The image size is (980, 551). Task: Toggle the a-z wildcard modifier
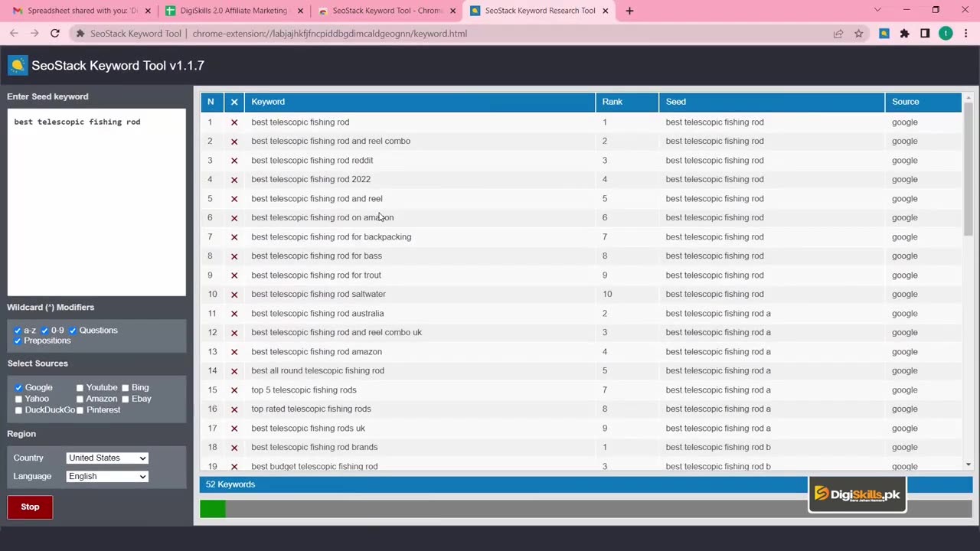pyautogui.click(x=18, y=331)
